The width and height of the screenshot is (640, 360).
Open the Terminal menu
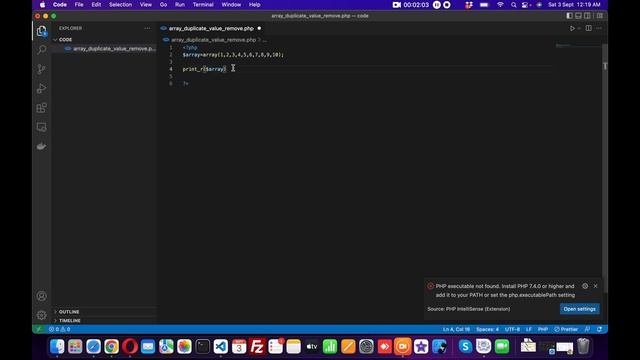pyautogui.click(x=203, y=5)
